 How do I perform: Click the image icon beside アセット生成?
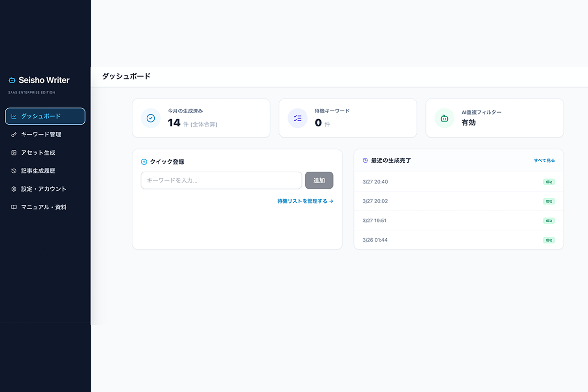click(x=14, y=153)
